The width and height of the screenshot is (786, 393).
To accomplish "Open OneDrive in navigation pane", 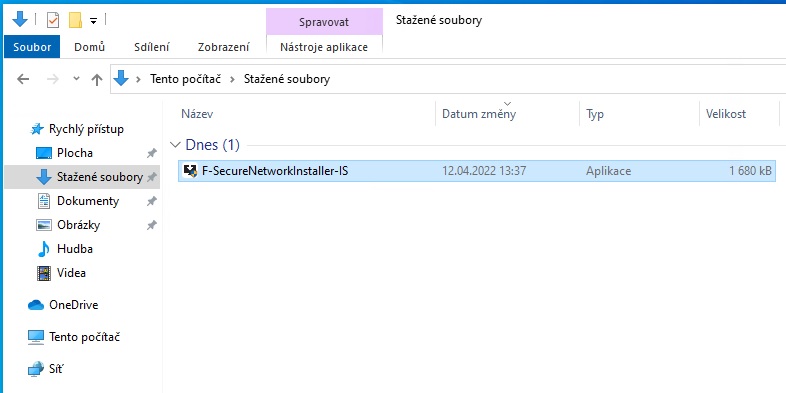I will [x=73, y=305].
